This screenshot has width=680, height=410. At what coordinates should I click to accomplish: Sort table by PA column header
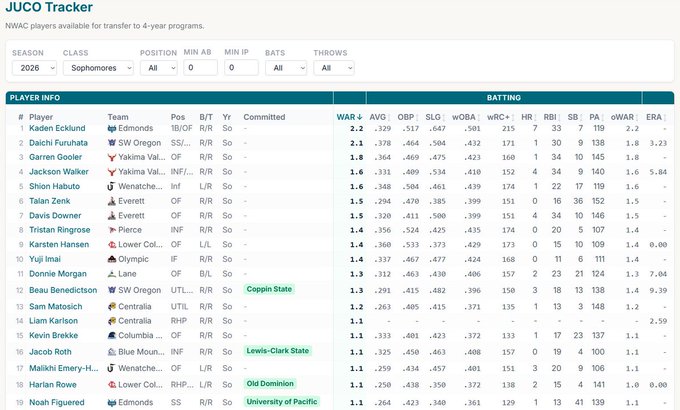[597, 117]
